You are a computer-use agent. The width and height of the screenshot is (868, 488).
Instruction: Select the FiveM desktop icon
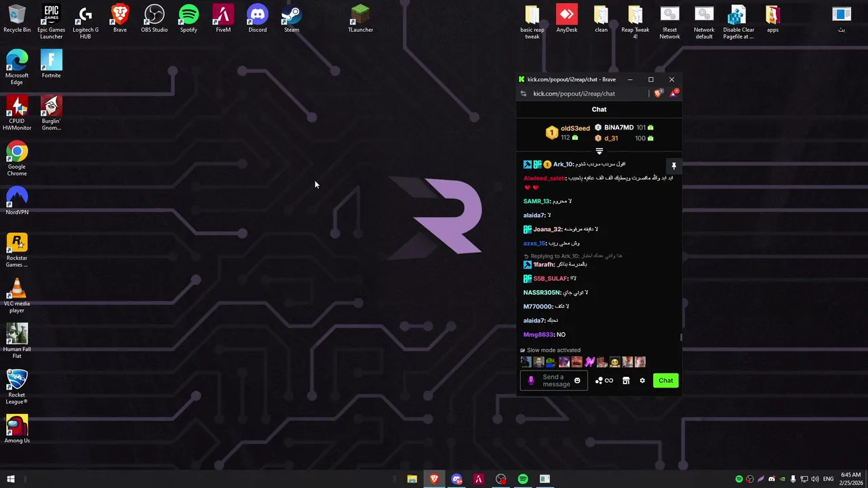coord(223,19)
